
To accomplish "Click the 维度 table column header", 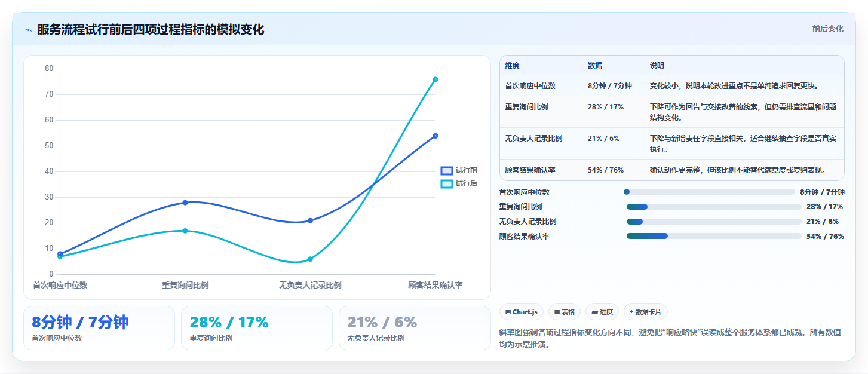I will pyautogui.click(x=512, y=66).
